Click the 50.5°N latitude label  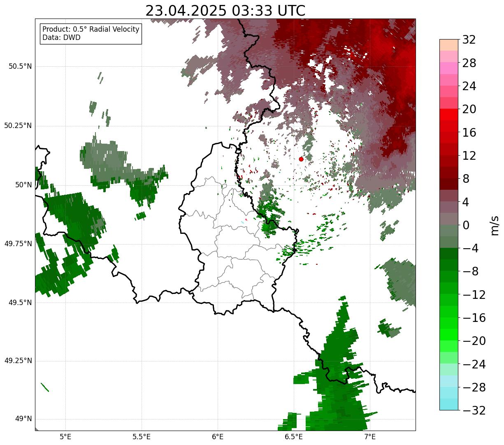[21, 66]
